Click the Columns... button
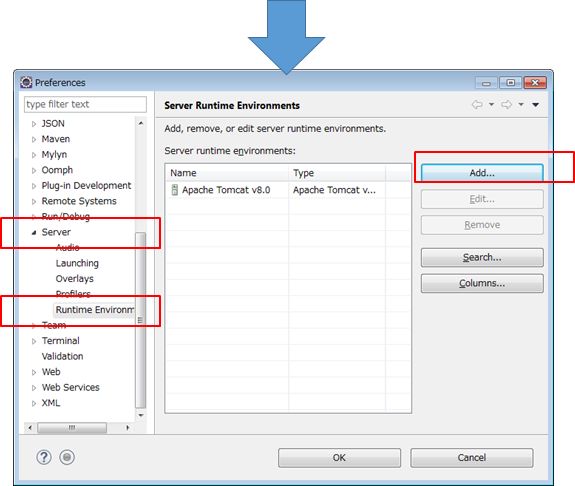The image size is (575, 486). [x=482, y=283]
